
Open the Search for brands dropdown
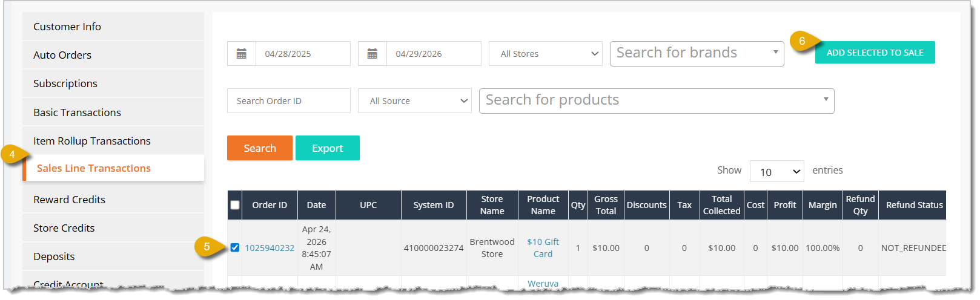[697, 54]
